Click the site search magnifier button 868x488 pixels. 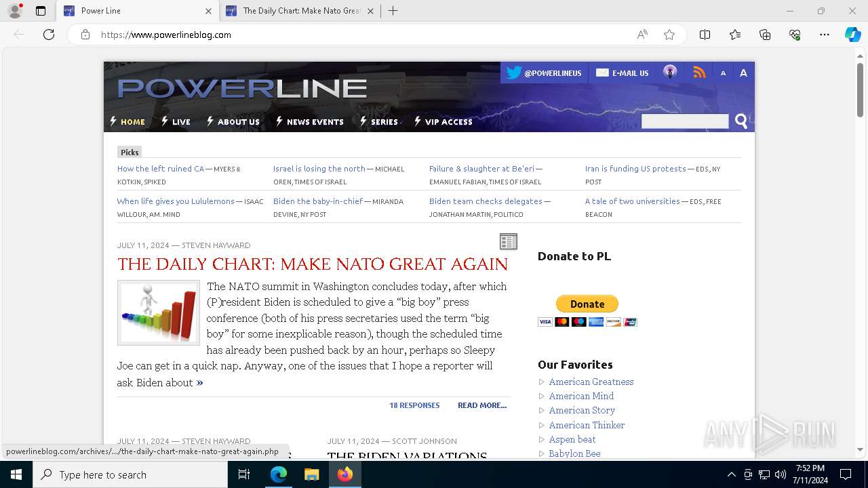coord(741,121)
